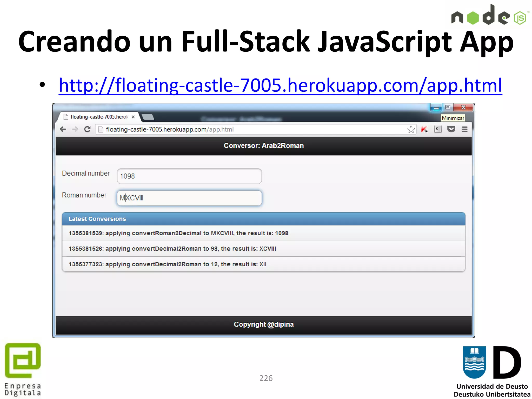Click the page icon in the address bar

[x=101, y=129]
